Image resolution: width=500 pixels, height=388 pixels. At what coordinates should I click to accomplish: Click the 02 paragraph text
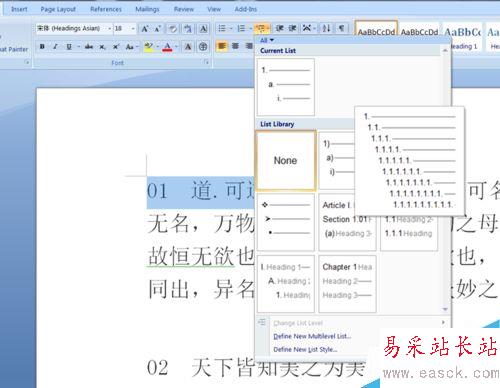(x=257, y=368)
